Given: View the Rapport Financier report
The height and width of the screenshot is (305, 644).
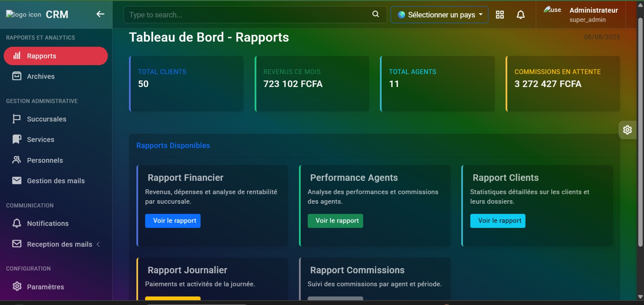Looking at the screenshot, I should pos(172,220).
